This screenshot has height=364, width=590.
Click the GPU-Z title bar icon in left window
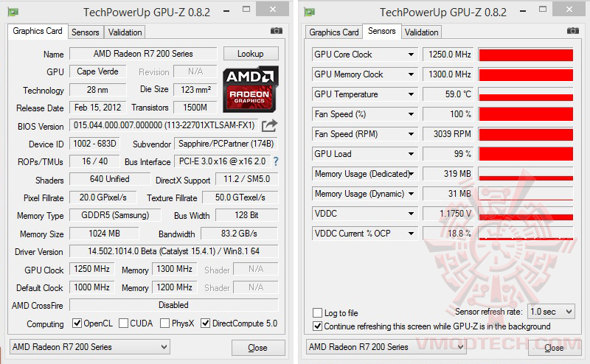(x=14, y=12)
